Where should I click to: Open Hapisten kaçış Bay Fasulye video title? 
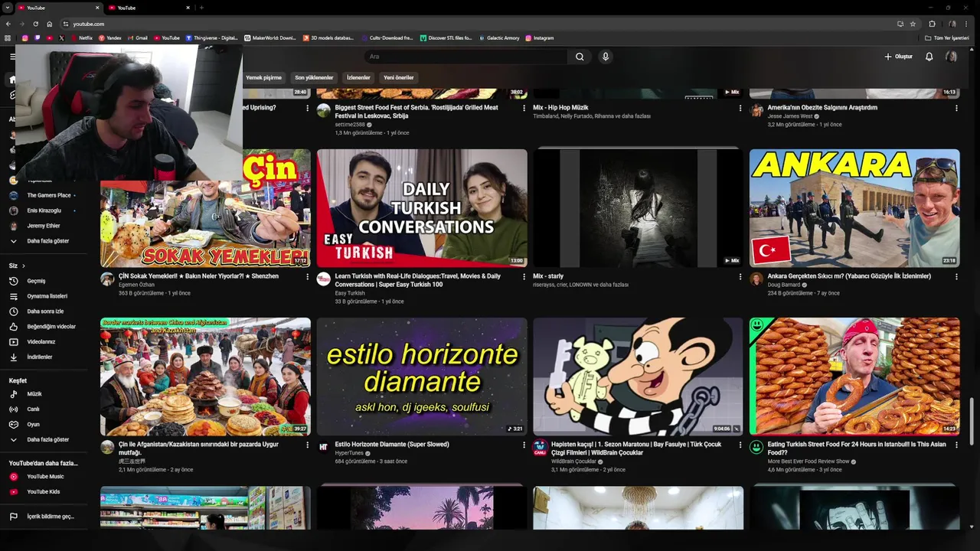636,448
